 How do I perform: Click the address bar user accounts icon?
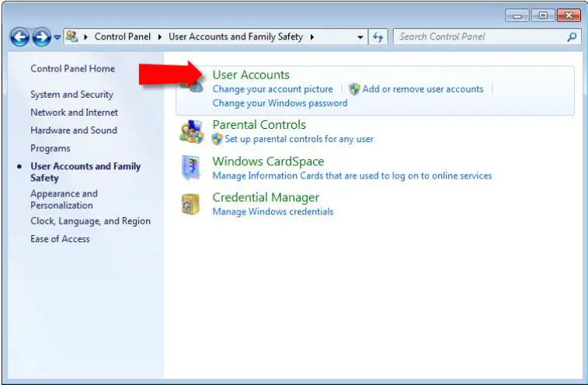[71, 36]
